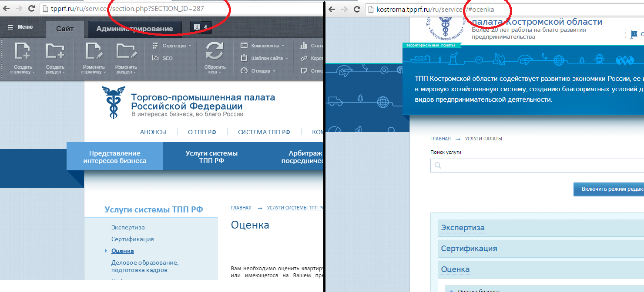This screenshot has width=644, height=292.
Task: Reload the kostroma.tpprf.ru page
Action: point(356,9)
